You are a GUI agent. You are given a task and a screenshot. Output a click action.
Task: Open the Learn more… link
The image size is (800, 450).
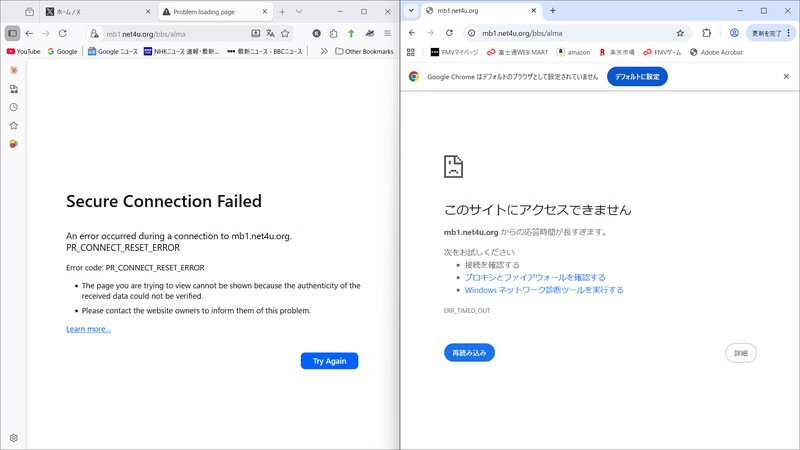click(x=88, y=329)
